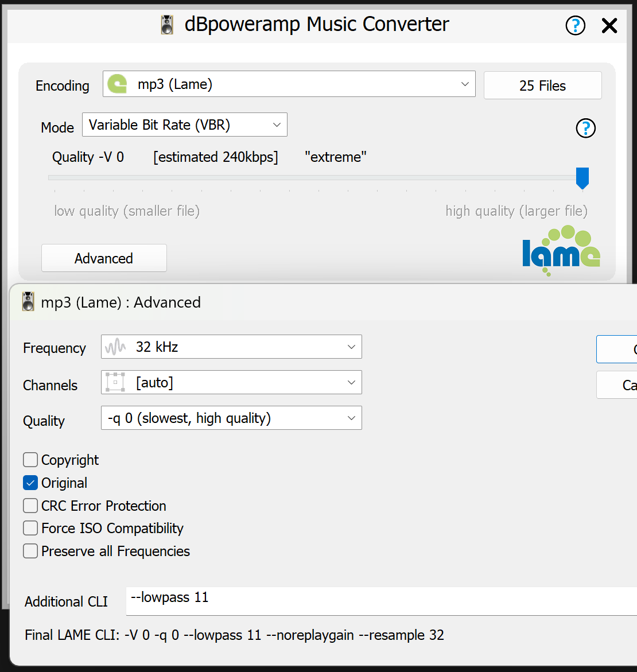Click the speaker icon in Advanced dialog title
637x672 pixels.
tap(28, 302)
